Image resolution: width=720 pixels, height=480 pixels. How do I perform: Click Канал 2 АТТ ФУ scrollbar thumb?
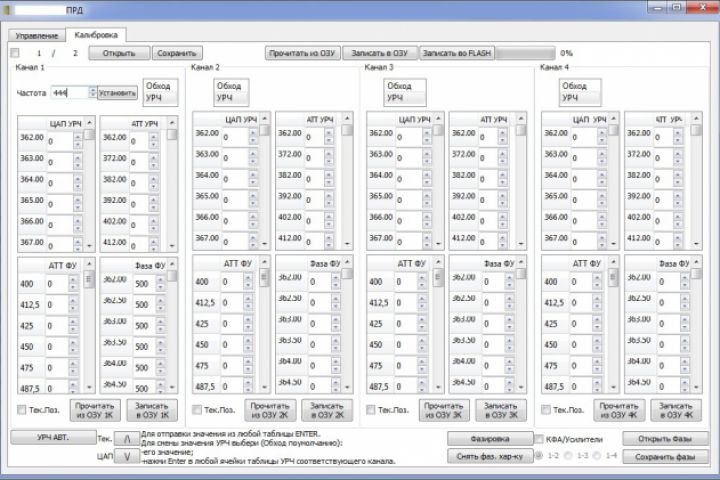264,277
